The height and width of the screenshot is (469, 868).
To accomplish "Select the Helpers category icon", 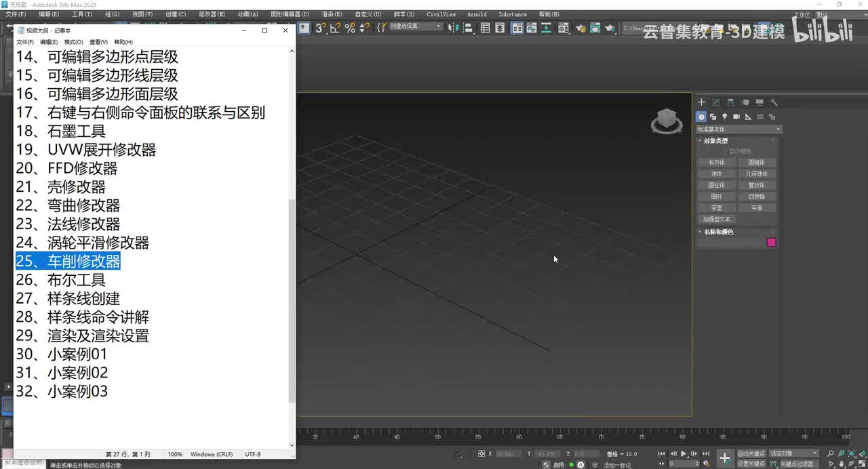I will [x=749, y=117].
